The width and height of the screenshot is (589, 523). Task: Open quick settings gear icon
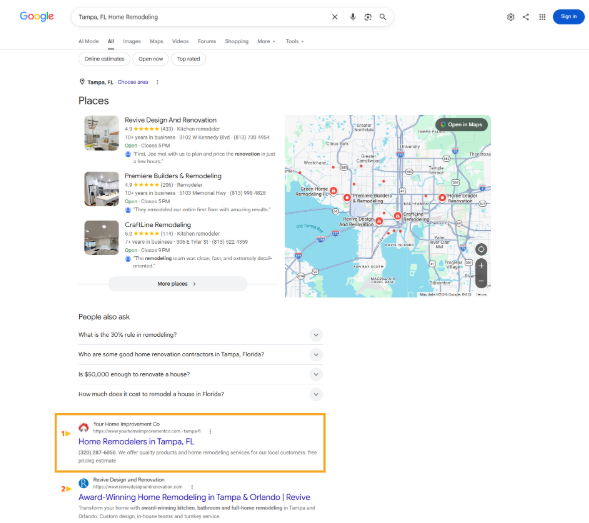(x=510, y=17)
